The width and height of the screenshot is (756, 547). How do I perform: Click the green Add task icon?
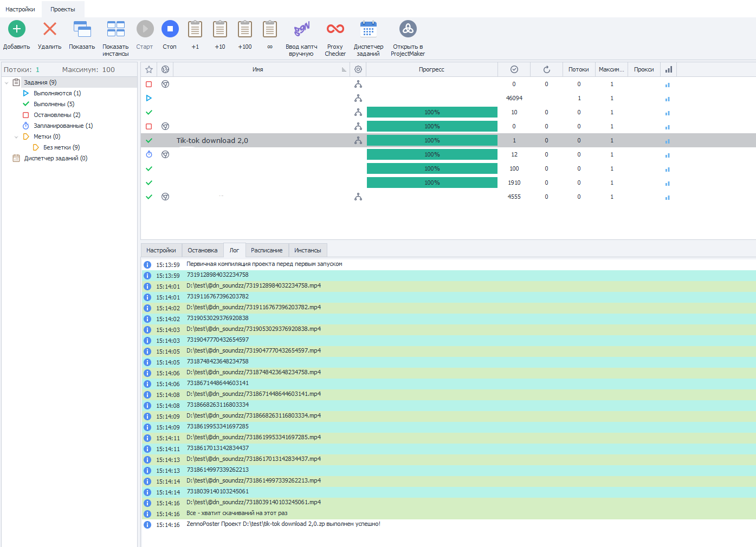(x=17, y=29)
